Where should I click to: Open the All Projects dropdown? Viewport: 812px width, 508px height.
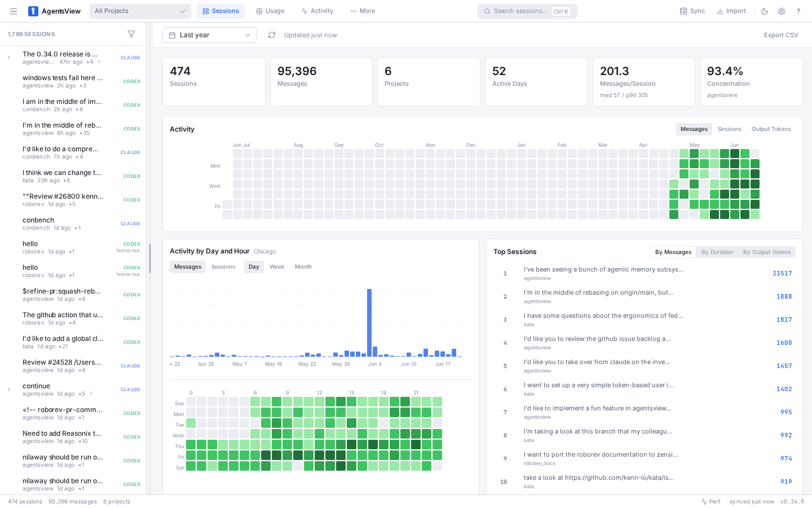[140, 11]
